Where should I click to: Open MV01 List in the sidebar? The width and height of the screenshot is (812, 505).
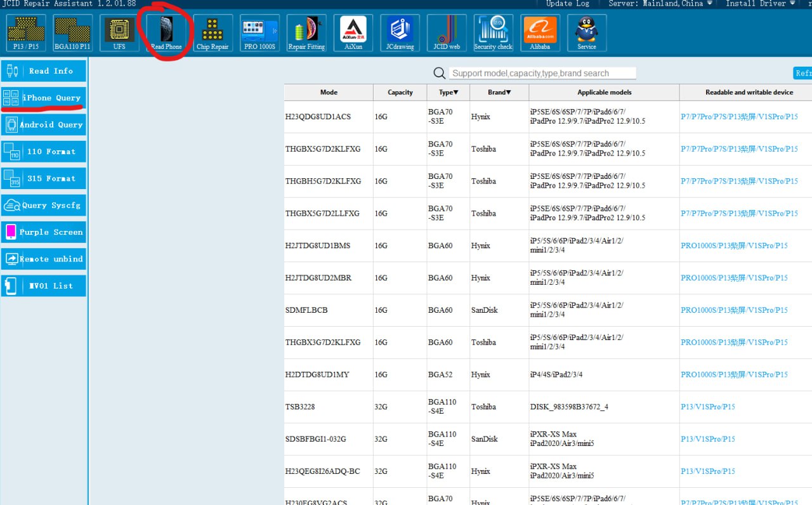pos(44,285)
